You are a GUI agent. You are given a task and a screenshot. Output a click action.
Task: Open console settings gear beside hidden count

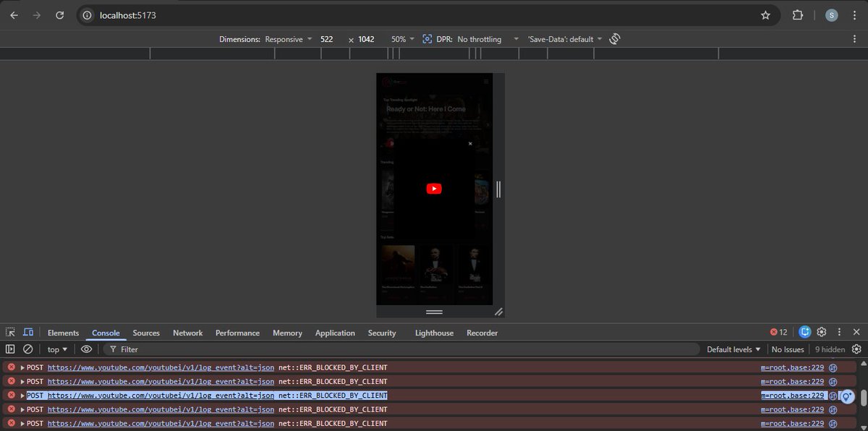click(856, 349)
